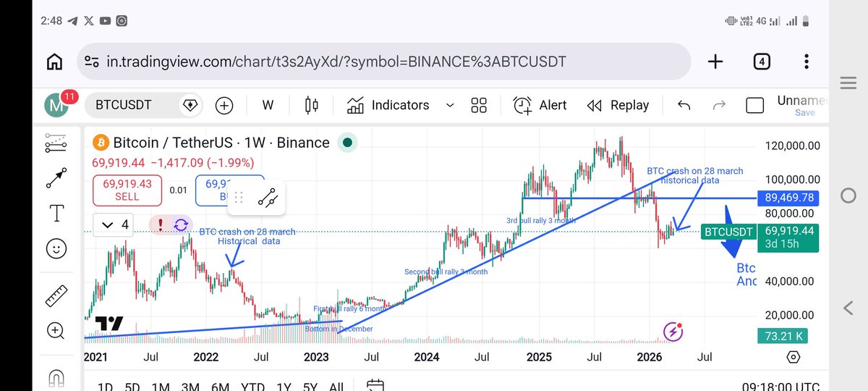Viewport: 868px width, 391px height.
Task: Select the arrow drawing tool
Action: pyautogui.click(x=56, y=178)
